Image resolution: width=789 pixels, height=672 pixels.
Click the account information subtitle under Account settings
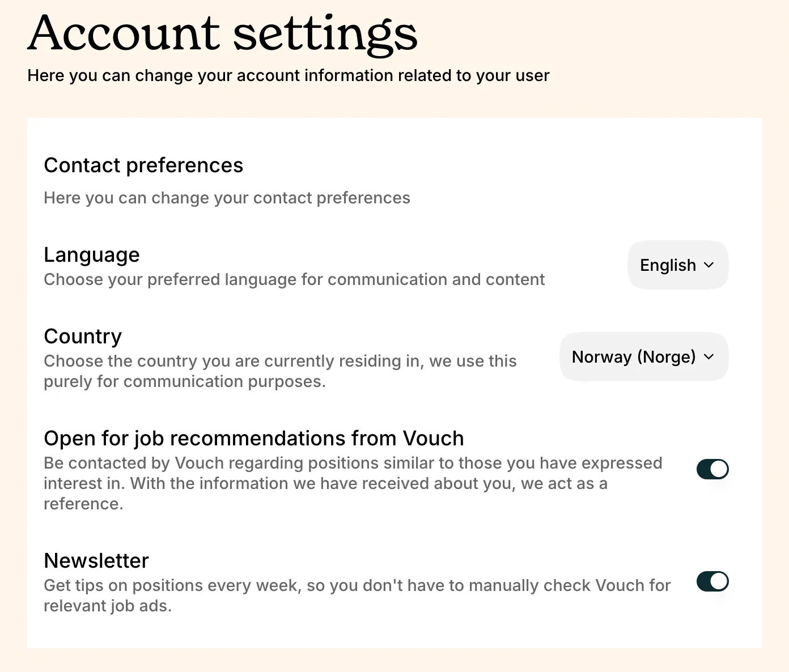coord(289,75)
